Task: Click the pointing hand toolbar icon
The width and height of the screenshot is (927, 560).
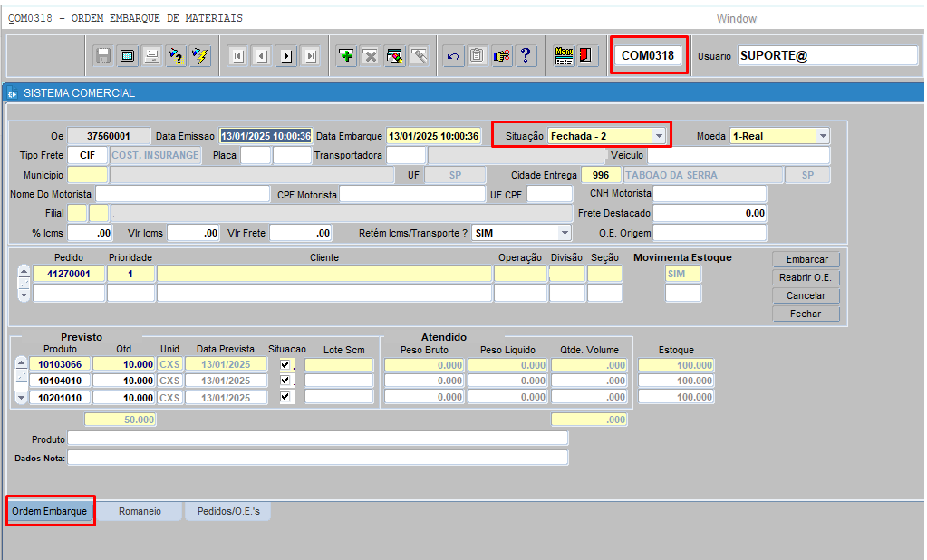Action: [x=501, y=56]
